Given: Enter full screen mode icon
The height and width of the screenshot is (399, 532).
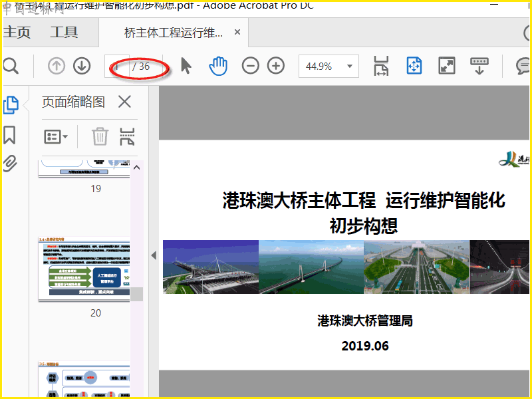Looking at the screenshot, I should (446, 66).
